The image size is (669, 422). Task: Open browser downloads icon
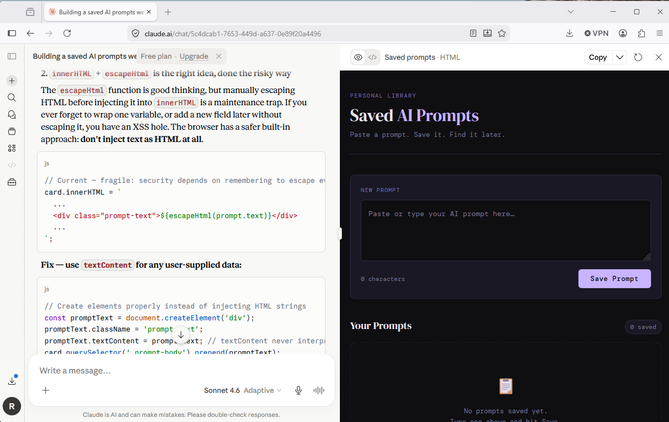[x=569, y=33]
